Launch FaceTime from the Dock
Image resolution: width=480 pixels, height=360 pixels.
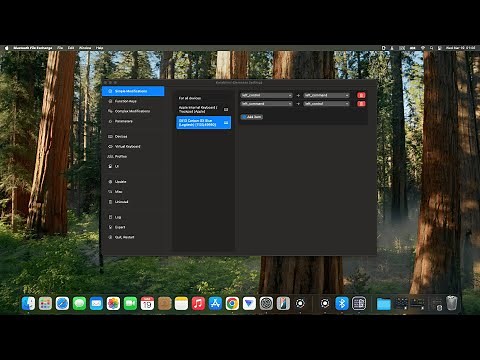(x=130, y=304)
